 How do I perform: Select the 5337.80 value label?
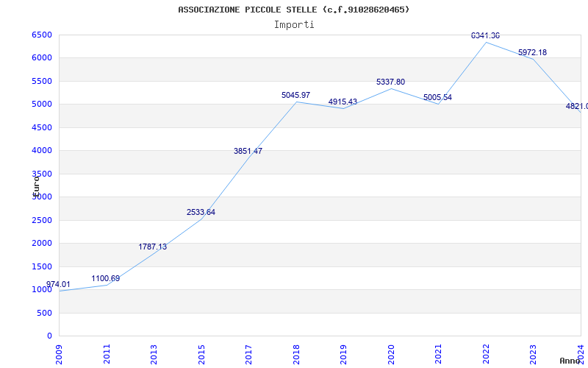point(390,82)
